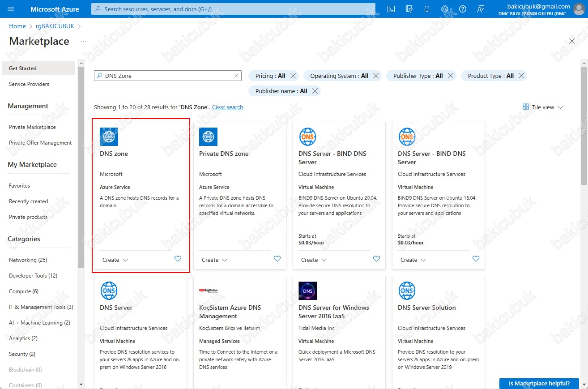Viewport: 588px width, 389px height.
Task: Remove the Product Type filter
Action: [521, 76]
